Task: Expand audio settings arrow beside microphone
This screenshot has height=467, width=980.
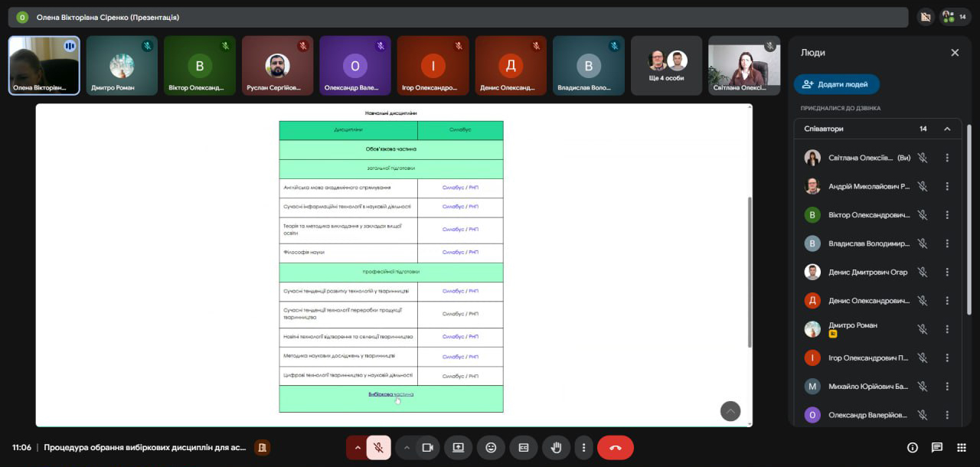Action: [x=357, y=448]
